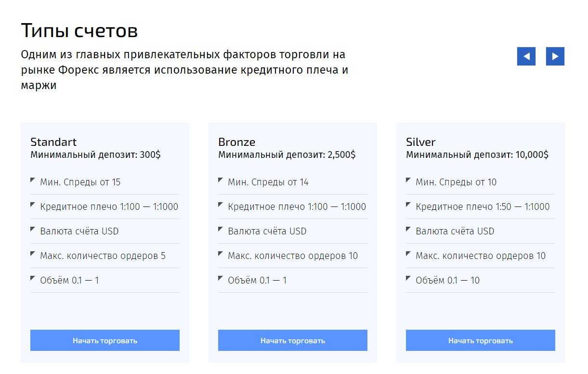Click the bullet icon beside Silver spreads from 10
The image size is (588, 374).
(408, 180)
